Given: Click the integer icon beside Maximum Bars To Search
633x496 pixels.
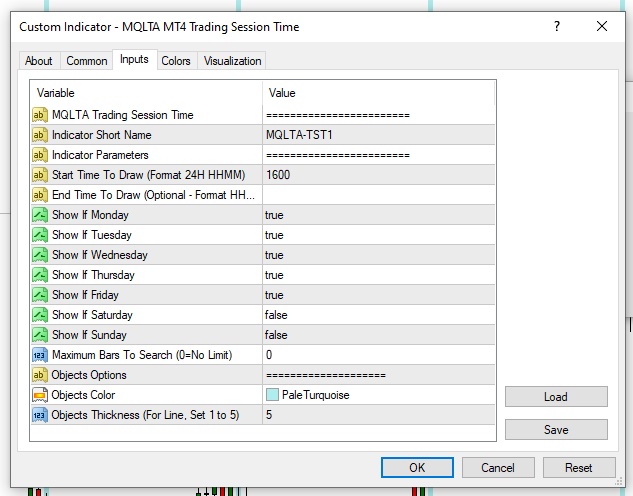Looking at the screenshot, I should 40,355.
